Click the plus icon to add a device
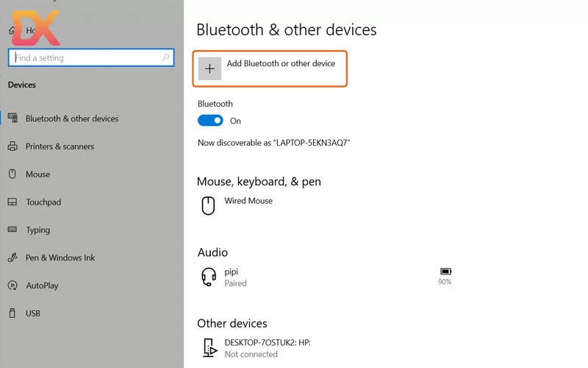 209,68
